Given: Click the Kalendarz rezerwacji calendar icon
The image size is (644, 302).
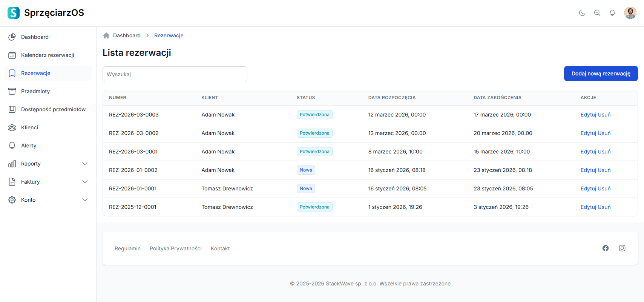Looking at the screenshot, I should (x=12, y=55).
